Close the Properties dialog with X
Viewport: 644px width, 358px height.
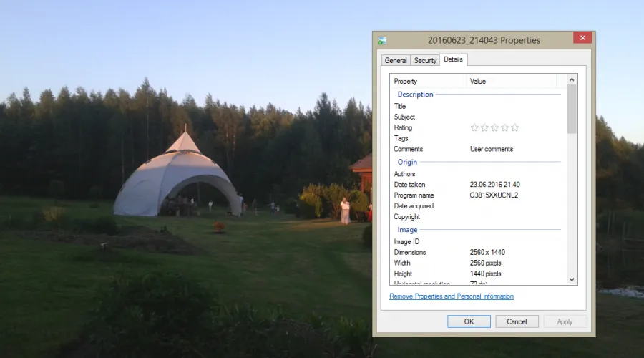click(582, 38)
